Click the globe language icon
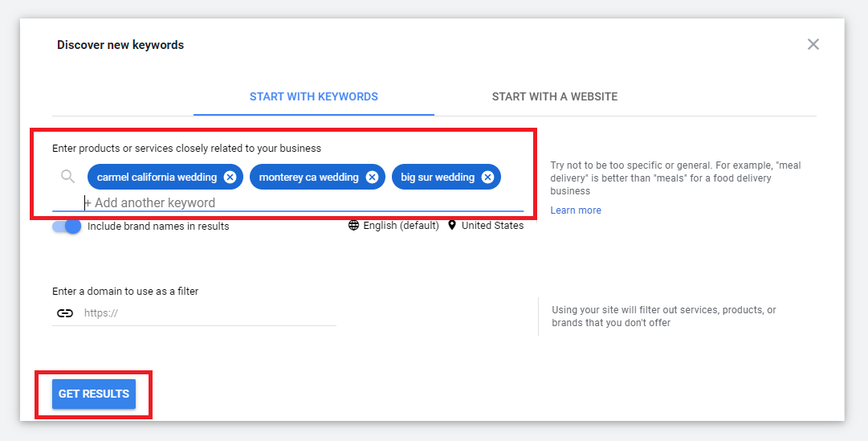Image resolution: width=868 pixels, height=441 pixels. point(353,226)
